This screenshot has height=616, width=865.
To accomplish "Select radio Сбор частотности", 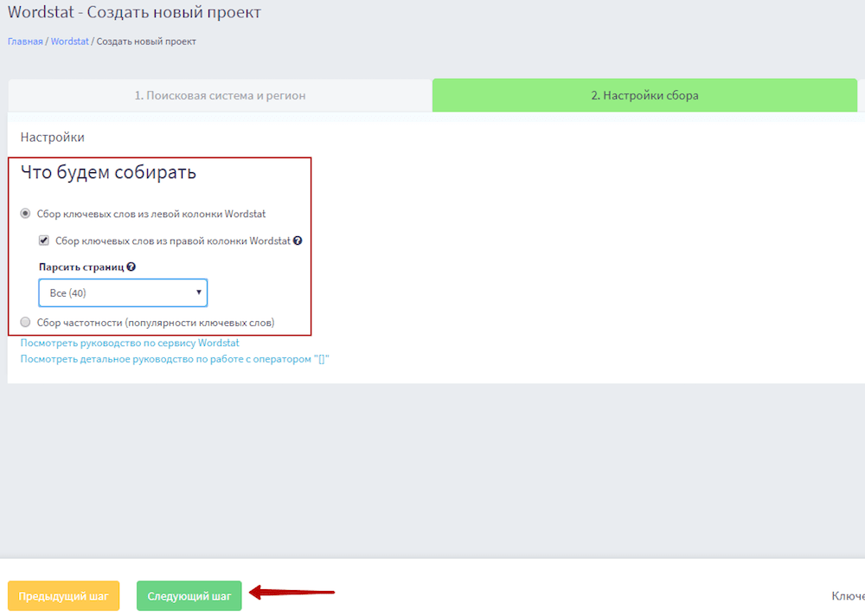I will (x=25, y=322).
